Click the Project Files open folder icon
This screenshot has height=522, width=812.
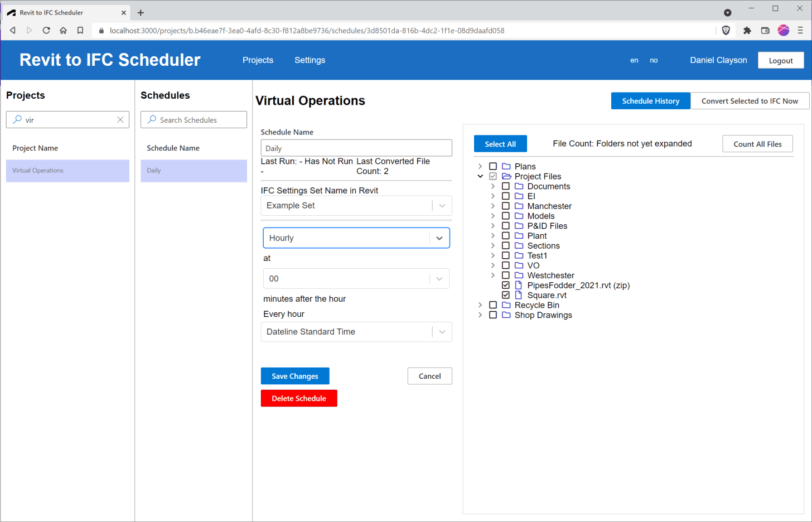(506, 176)
